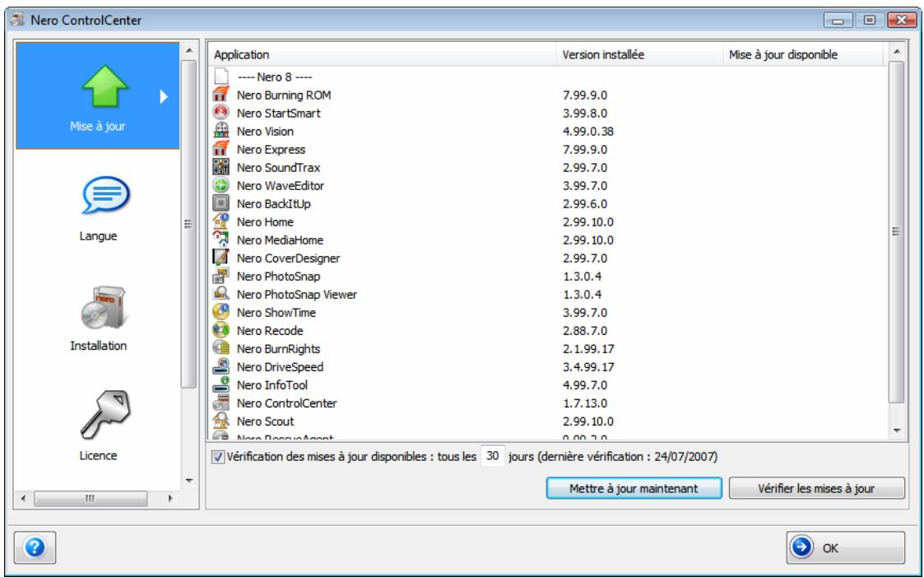Screen dimensions: 924x577
Task: Click the sidebar horizontal scrollbar thumb
Action: click(91, 499)
